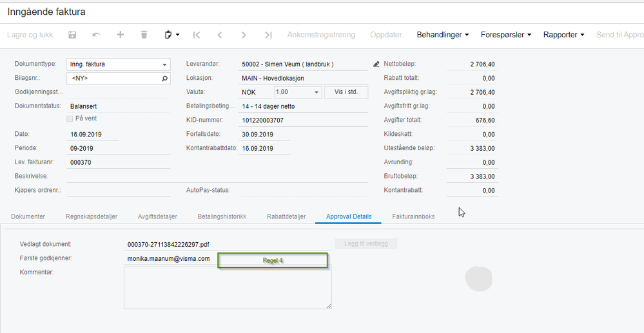
Task: Click the plus icon to add record
Action: coord(121,35)
